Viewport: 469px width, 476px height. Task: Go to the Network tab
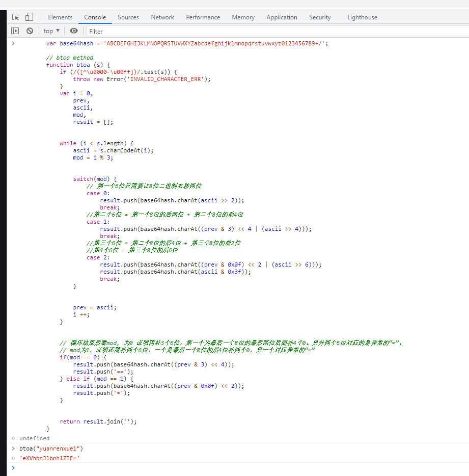coord(162,17)
